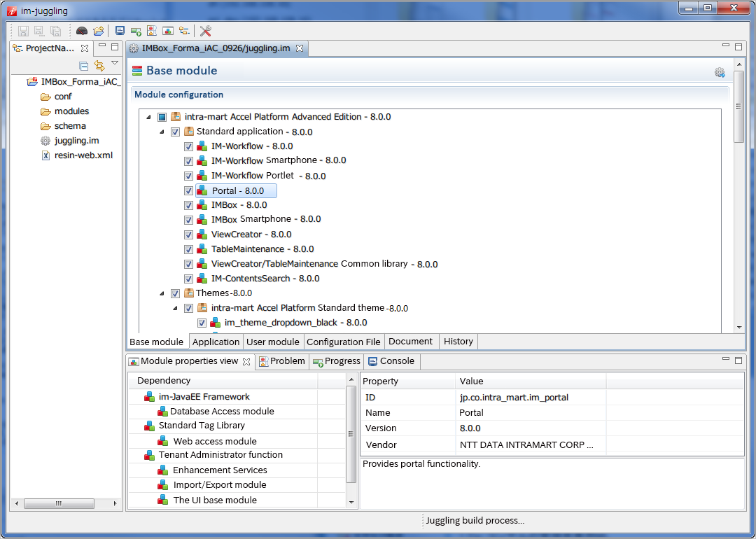
Task: Click the green play progress toolbar icon
Action: (x=136, y=31)
